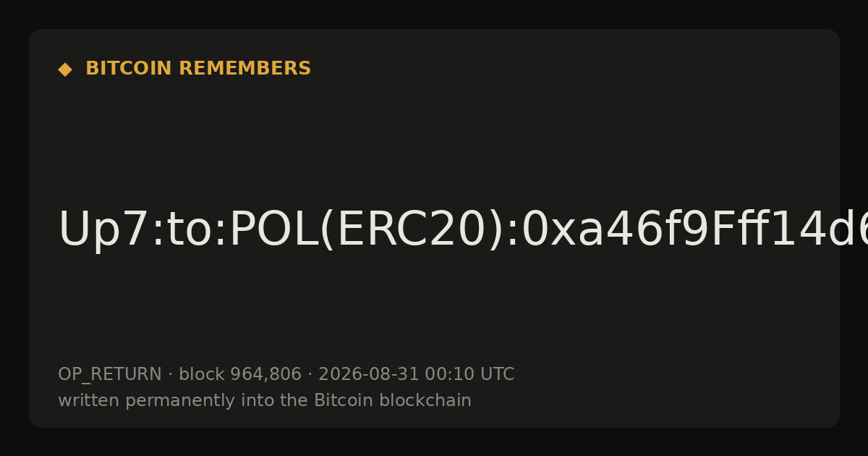The image size is (868, 456).
Task: Click the OP_RETURN label
Action: pos(110,375)
